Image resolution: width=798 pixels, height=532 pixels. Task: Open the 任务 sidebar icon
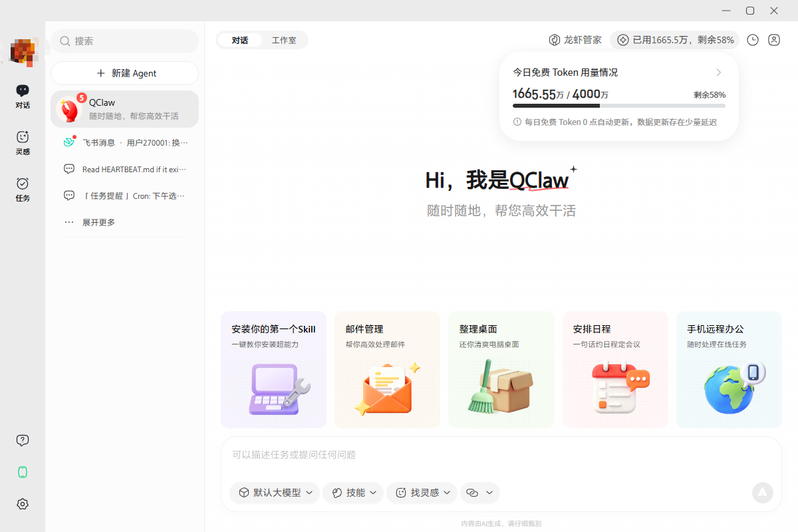click(x=22, y=190)
